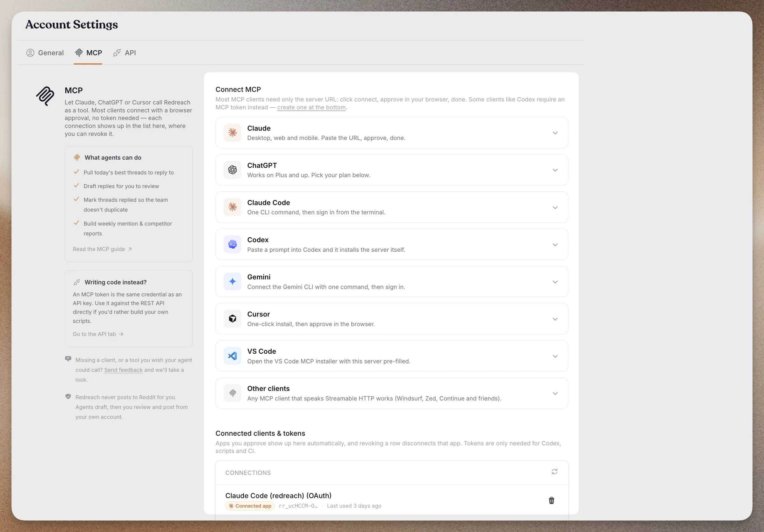The height and width of the screenshot is (532, 764).
Task: Click Paste a prompt into Codex description
Action: point(326,250)
